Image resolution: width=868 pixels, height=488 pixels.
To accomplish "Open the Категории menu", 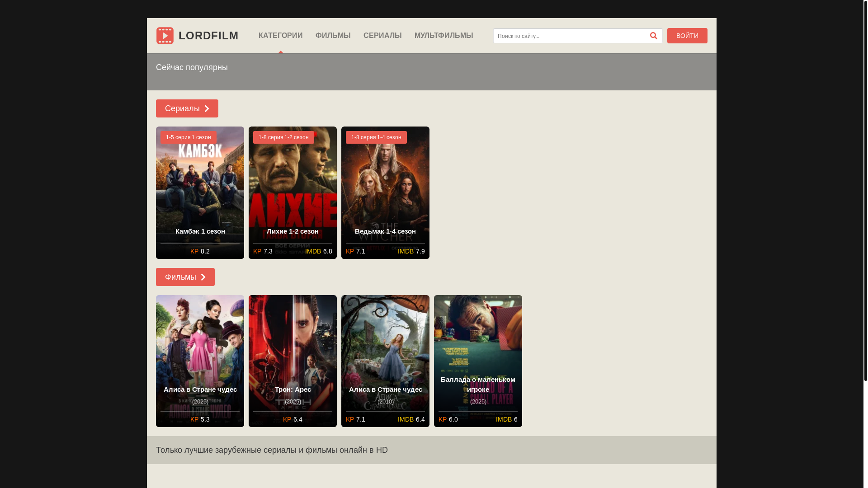I will [x=281, y=36].
